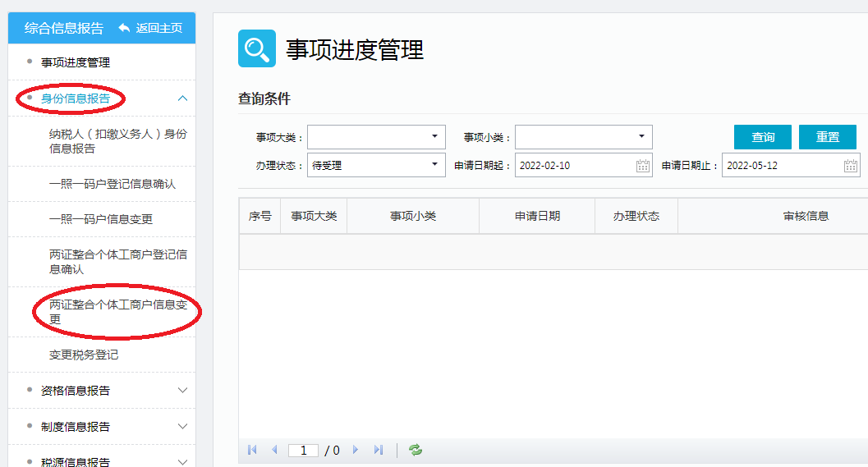The image size is (868, 467).
Task: Click the 查询 button
Action: (763, 137)
